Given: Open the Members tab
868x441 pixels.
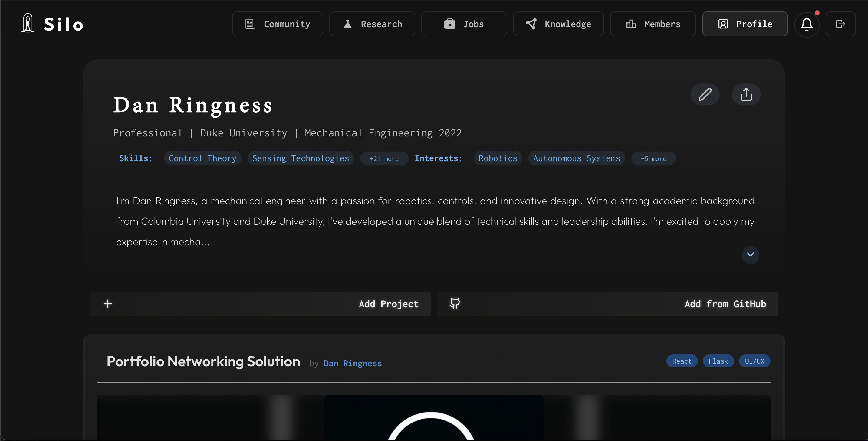Looking at the screenshot, I should [x=653, y=24].
